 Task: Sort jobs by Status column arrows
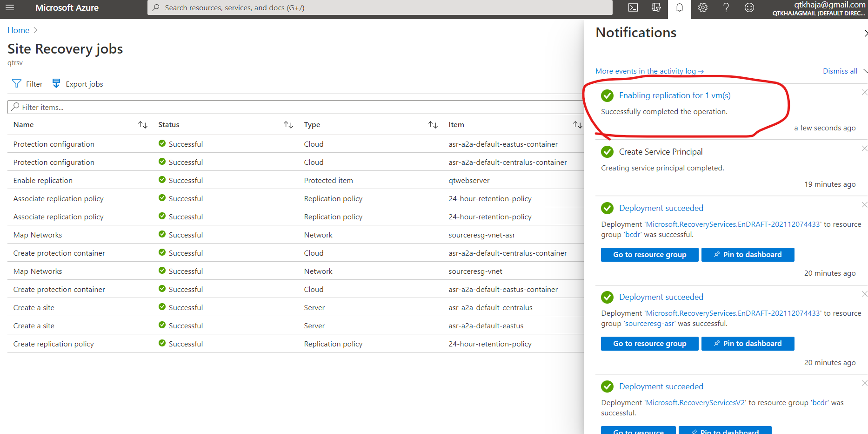click(288, 125)
